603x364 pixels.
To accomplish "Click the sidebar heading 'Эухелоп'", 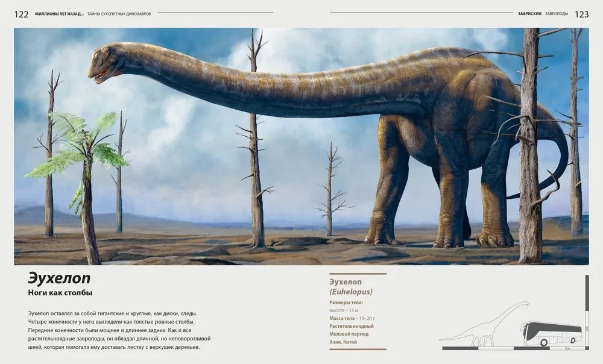I will [346, 282].
